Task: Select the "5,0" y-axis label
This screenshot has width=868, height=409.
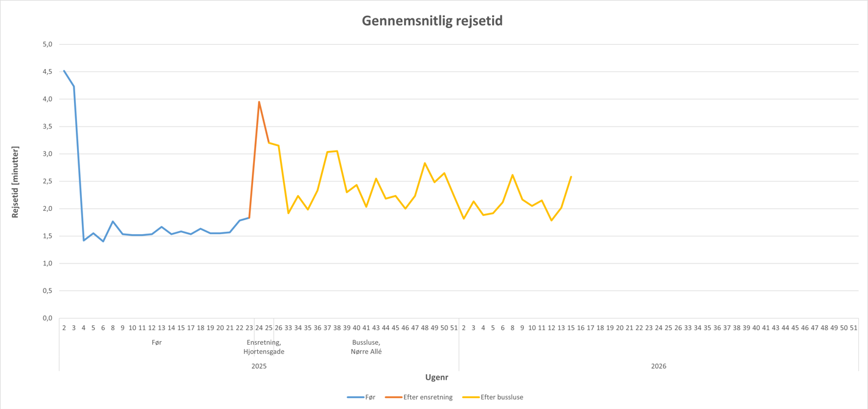Action: [x=48, y=45]
